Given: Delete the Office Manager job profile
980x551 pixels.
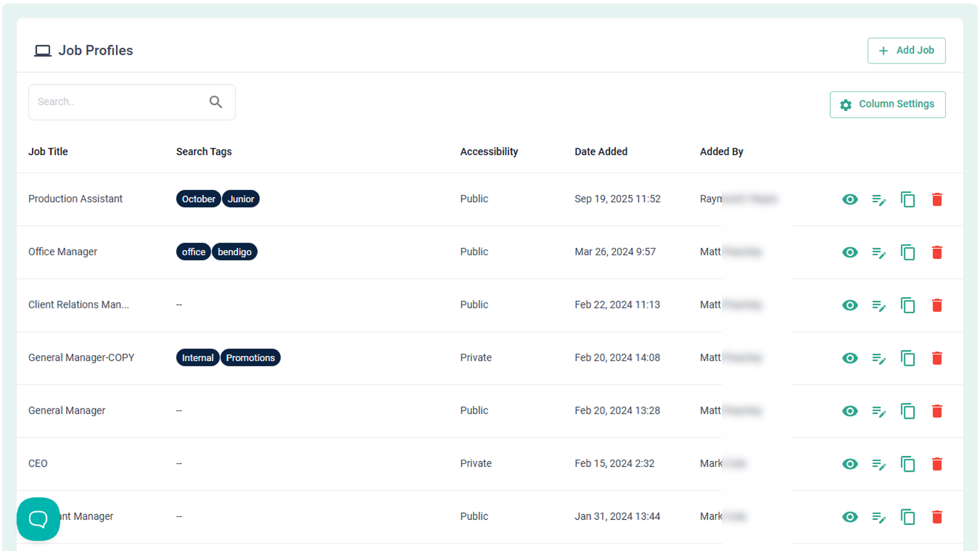Looking at the screenshot, I should pyautogui.click(x=937, y=252).
